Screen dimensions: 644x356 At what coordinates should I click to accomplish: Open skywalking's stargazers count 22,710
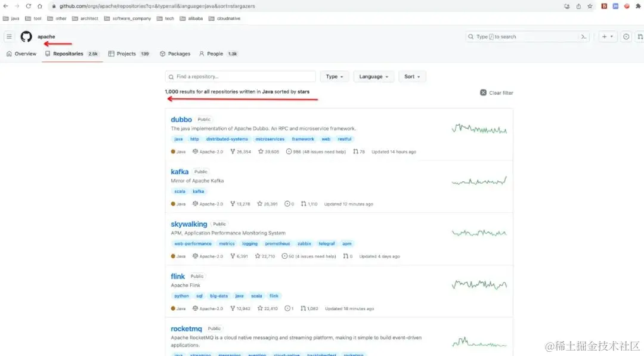tap(265, 256)
